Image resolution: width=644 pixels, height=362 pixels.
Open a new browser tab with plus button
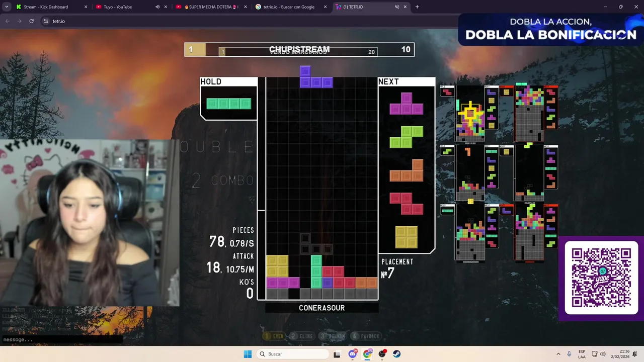[417, 7]
